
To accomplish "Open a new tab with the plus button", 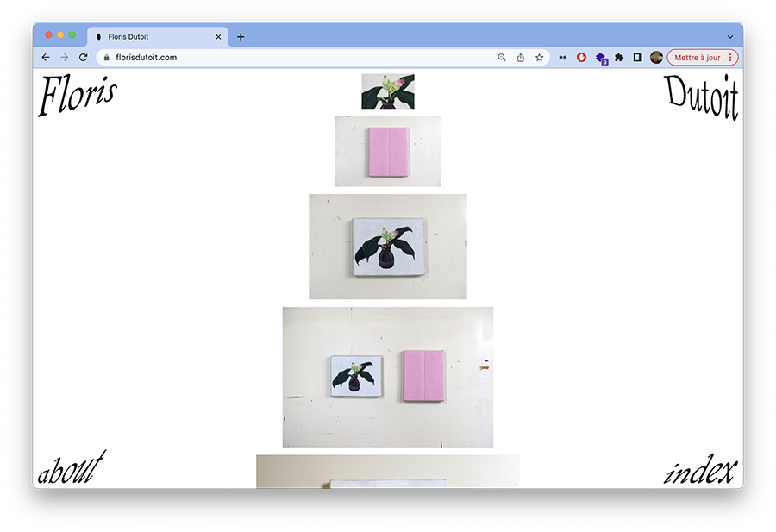I will [x=241, y=36].
